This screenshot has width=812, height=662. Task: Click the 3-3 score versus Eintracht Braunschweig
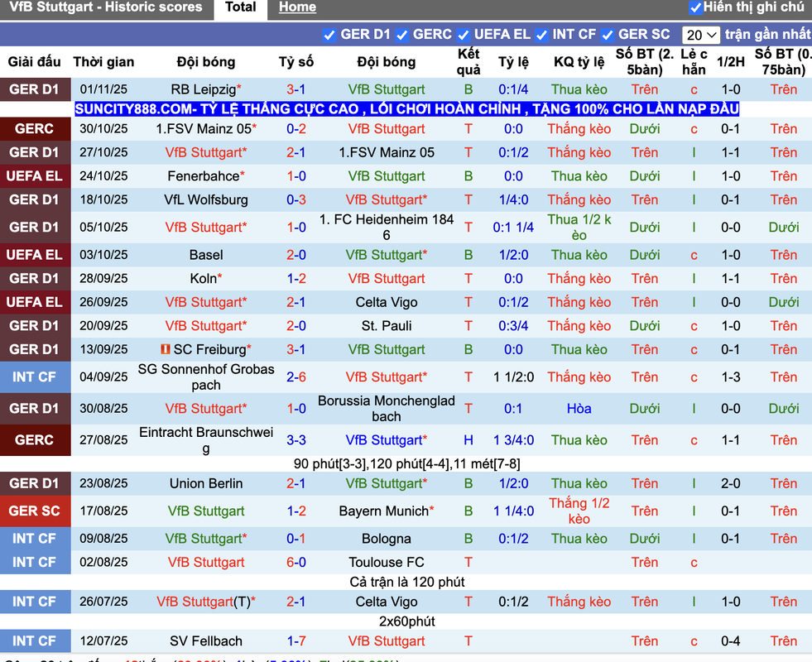[x=296, y=440]
